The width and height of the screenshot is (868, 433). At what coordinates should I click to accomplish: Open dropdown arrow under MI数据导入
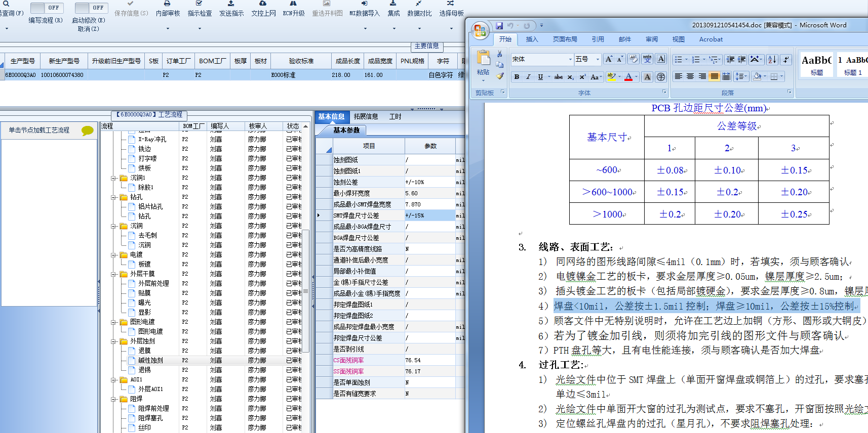click(x=364, y=28)
